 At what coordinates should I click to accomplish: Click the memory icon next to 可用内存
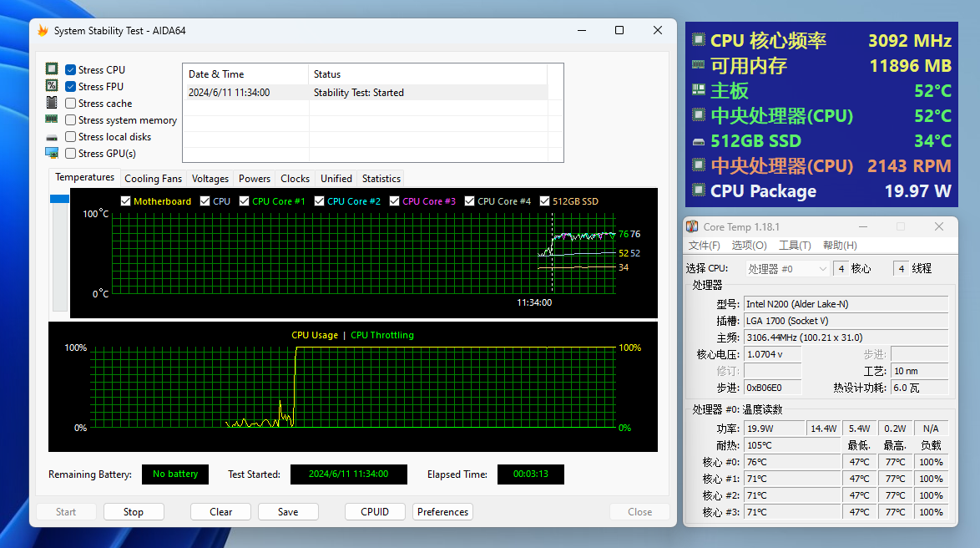pyautogui.click(x=698, y=64)
